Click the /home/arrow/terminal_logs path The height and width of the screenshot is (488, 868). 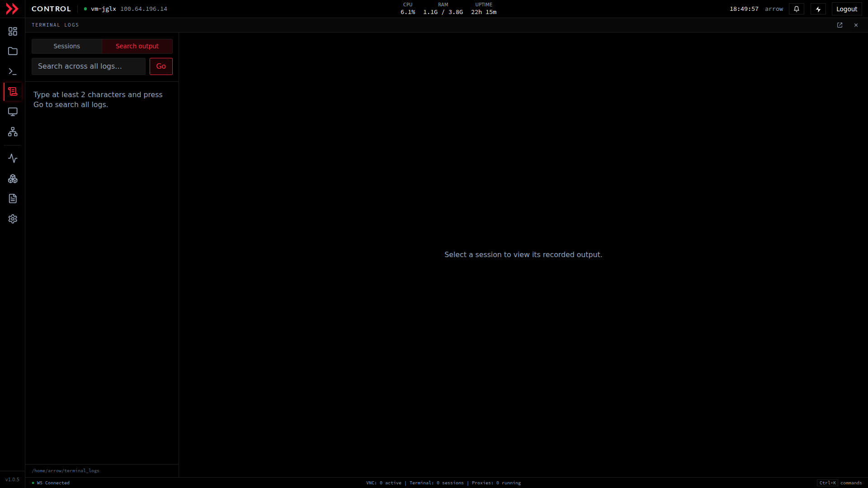pyautogui.click(x=66, y=471)
